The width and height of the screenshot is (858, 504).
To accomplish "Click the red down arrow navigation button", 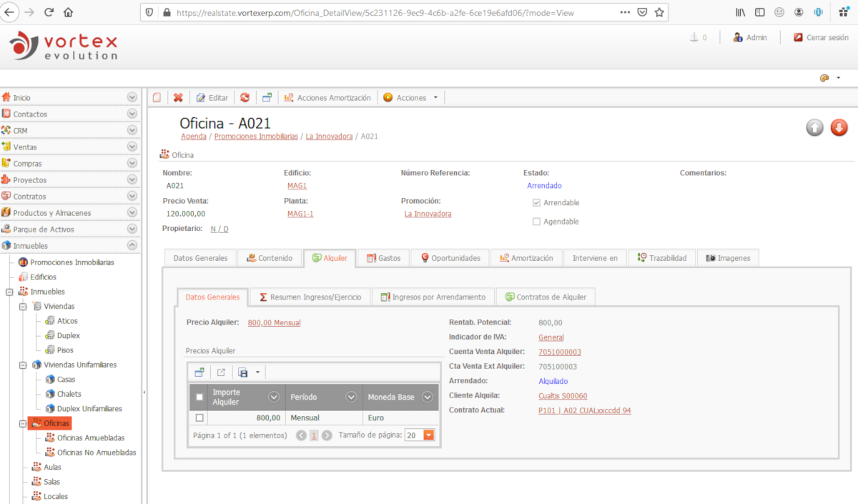I will 839,128.
